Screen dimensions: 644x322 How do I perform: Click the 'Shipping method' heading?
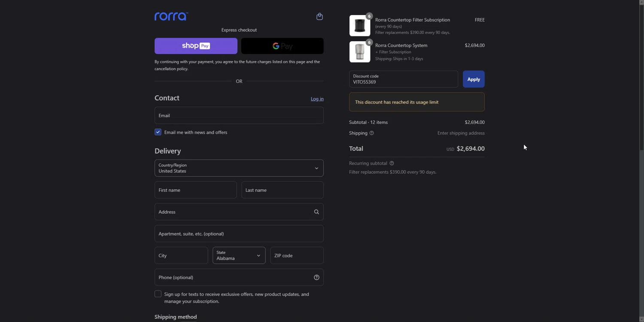pos(176,317)
